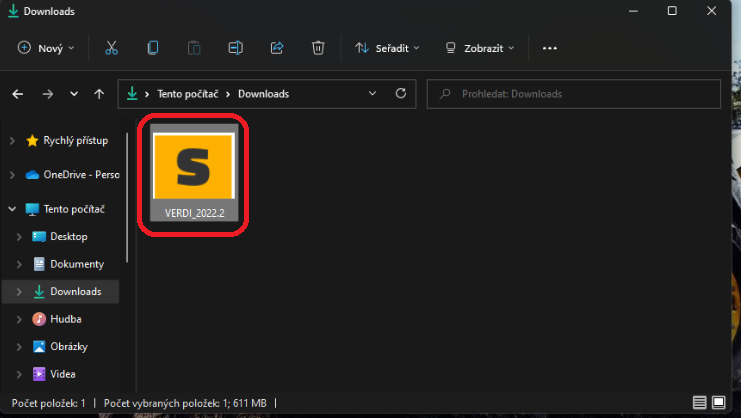Screen dimensions: 745x418
Task: Maximize the Downloads window
Action: 672,11
